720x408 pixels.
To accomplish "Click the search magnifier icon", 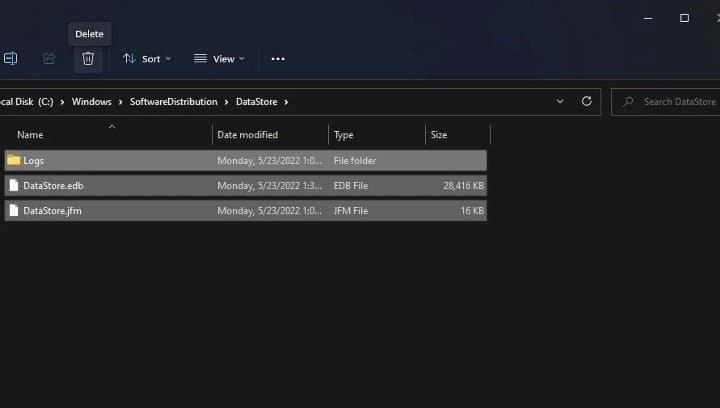I will coord(628,102).
